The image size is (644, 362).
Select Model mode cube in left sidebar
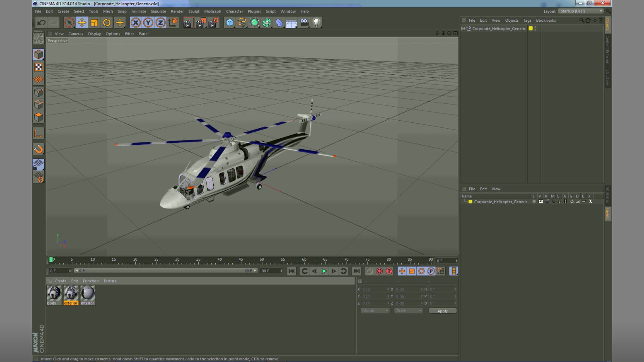tap(39, 54)
